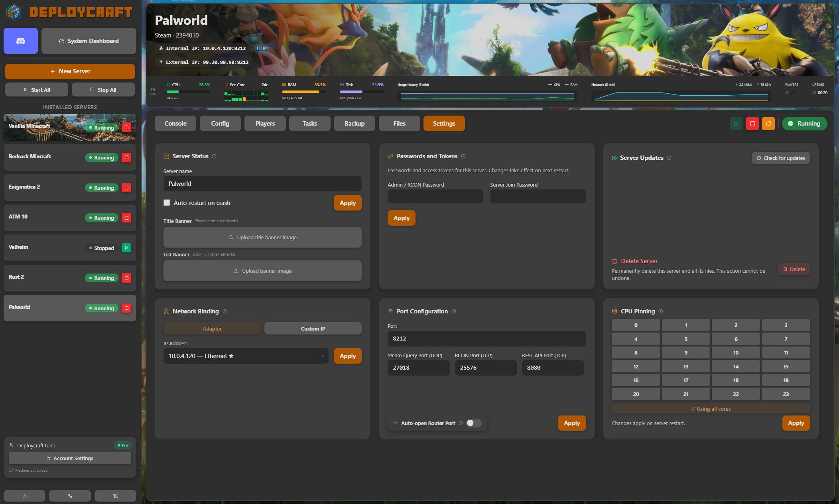Click info icon next to Network Binding
Viewport: 839px width, 504px height.
225,311
